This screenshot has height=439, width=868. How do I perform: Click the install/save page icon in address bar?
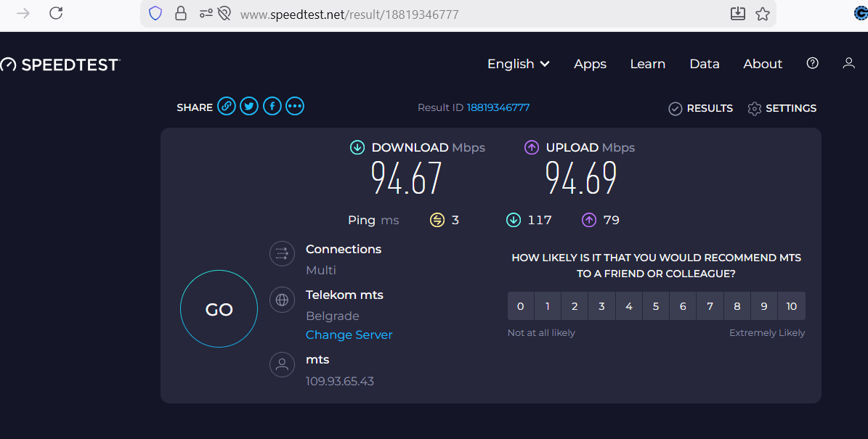click(737, 14)
